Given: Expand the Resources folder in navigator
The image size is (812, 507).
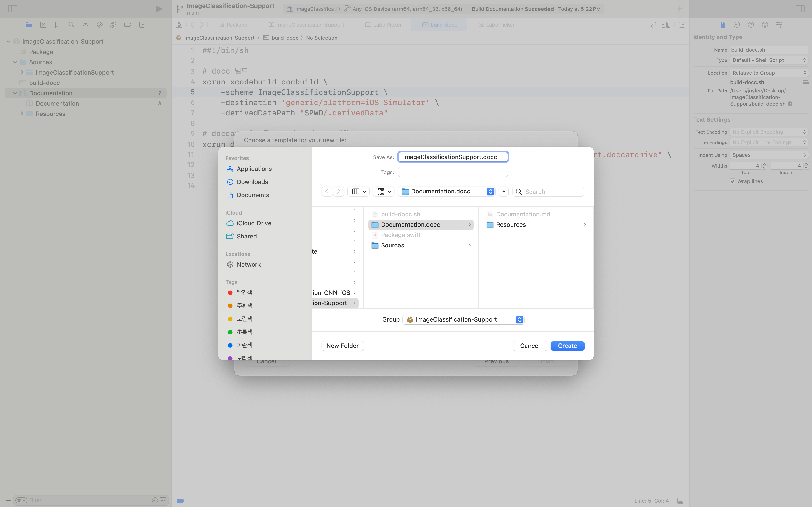Looking at the screenshot, I should tap(22, 114).
